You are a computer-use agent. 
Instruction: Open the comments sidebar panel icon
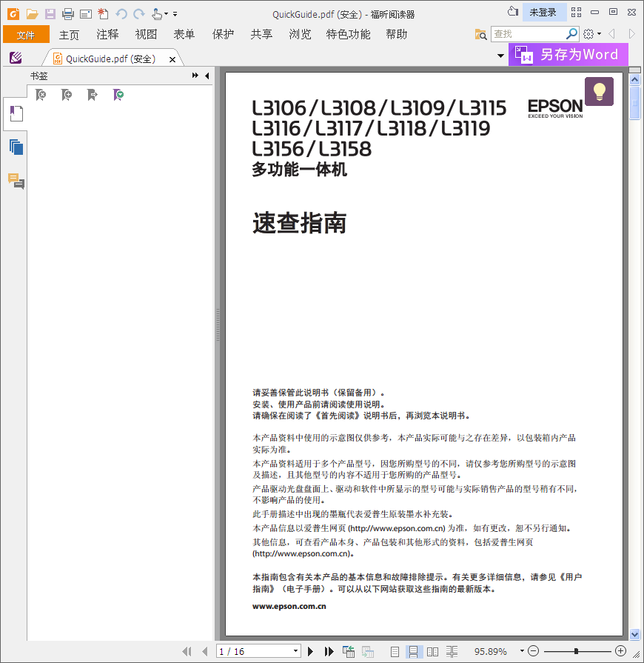(x=16, y=181)
